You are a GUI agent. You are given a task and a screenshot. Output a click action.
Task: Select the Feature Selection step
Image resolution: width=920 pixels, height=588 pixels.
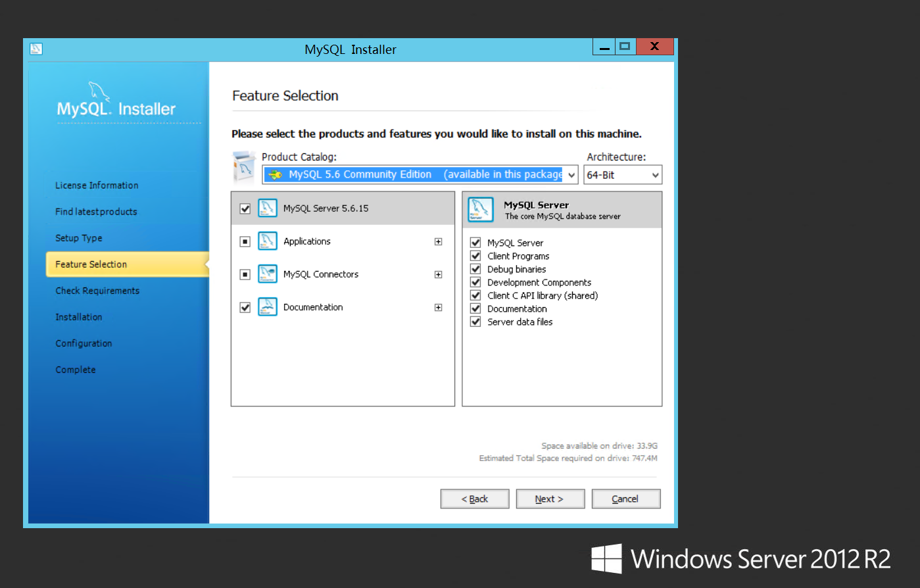pos(127,264)
